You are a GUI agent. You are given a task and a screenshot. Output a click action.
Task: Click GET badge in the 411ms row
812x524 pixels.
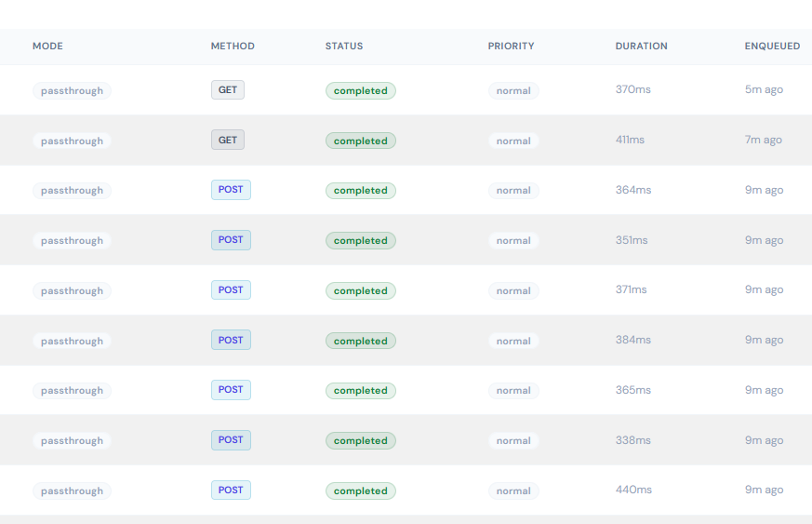[228, 140]
